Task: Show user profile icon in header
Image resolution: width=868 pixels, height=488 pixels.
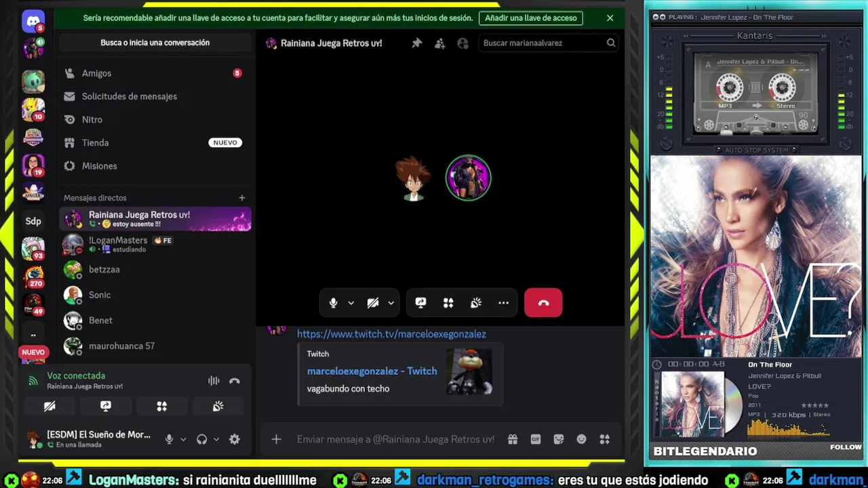Action: click(x=463, y=43)
